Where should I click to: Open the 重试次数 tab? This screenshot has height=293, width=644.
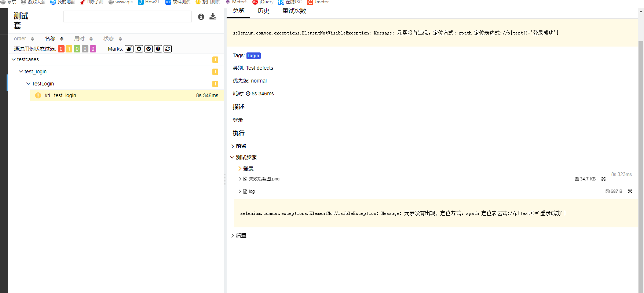[x=294, y=11]
